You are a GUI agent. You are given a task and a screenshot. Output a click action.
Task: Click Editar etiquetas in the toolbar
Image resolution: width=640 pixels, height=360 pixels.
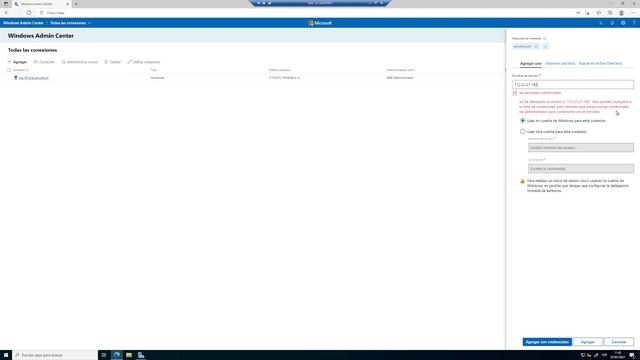point(144,62)
